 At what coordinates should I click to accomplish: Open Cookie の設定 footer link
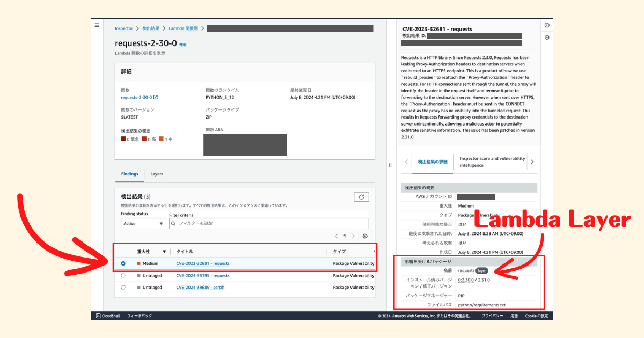tap(537, 316)
